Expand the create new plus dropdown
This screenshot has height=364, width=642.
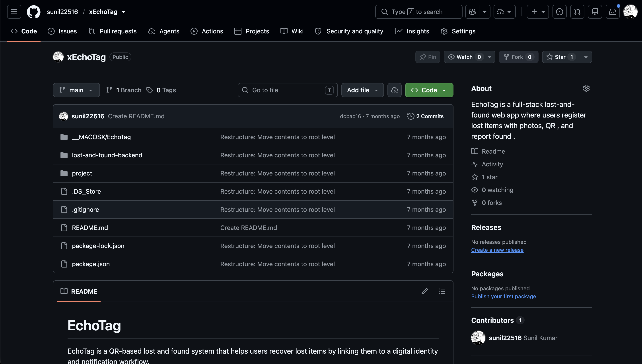pos(538,12)
